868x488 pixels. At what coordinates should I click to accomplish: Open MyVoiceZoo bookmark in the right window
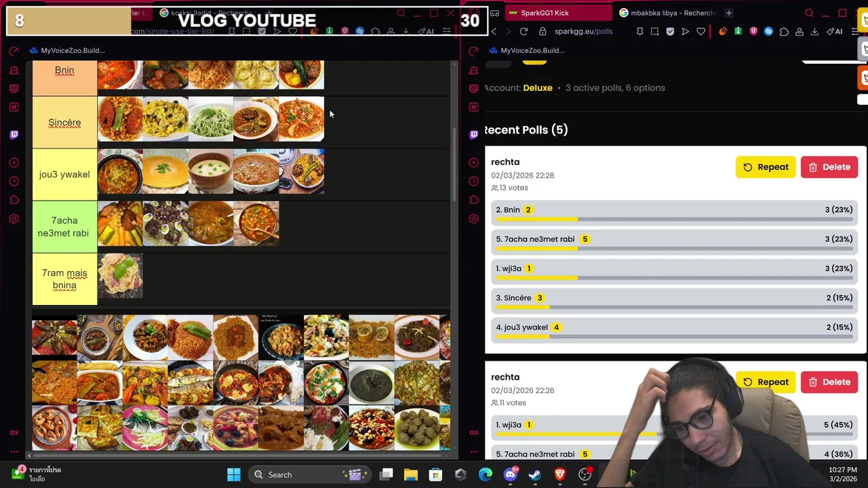click(526, 50)
